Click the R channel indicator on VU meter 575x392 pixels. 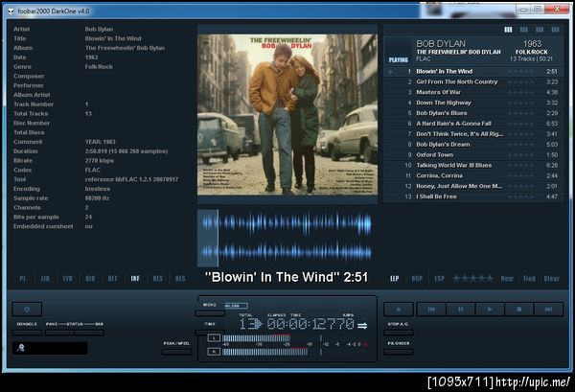(214, 352)
